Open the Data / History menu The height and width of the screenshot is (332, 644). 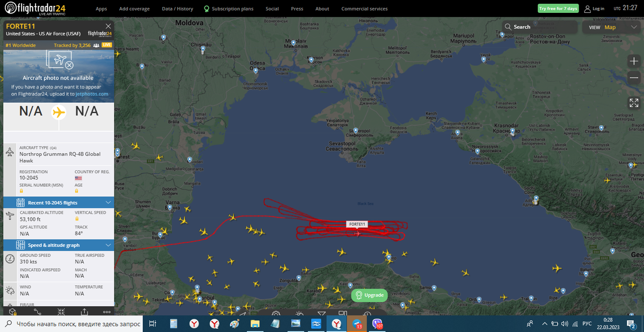[x=177, y=9]
